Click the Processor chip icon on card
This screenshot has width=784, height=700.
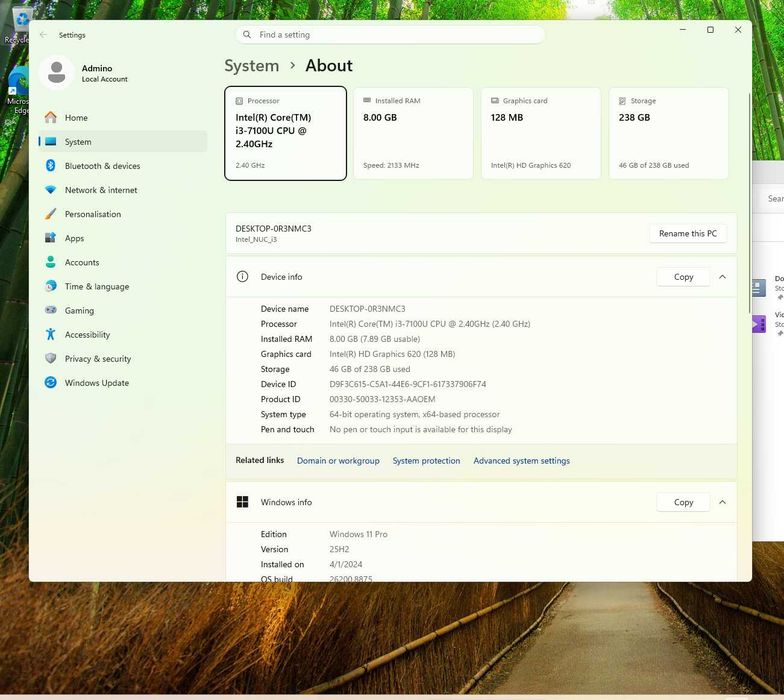[x=239, y=101]
